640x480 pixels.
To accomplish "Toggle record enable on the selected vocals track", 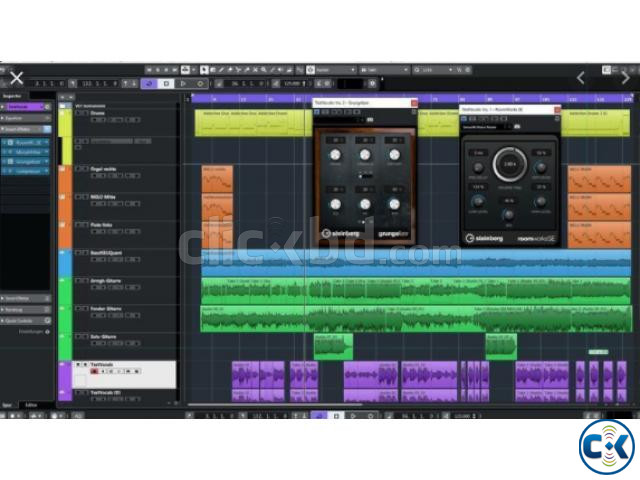I will pos(95,371).
